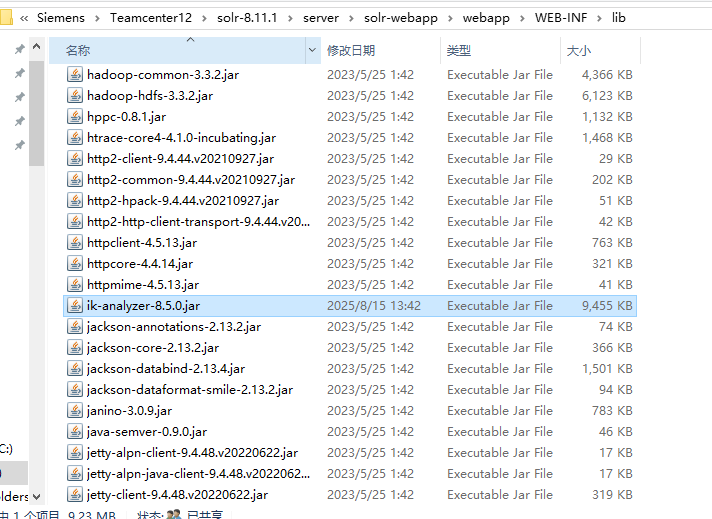Click the jar icon of janino-3.0.9.jar

pos(75,410)
